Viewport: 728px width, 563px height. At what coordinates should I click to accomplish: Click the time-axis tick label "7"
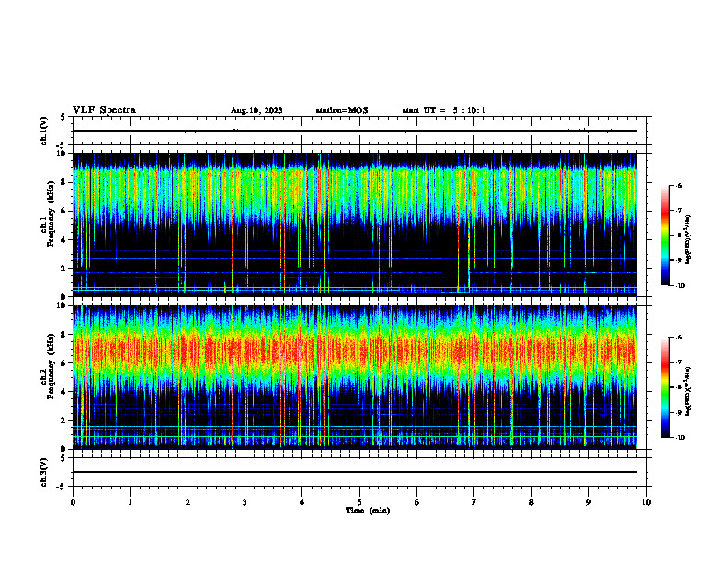click(x=474, y=502)
